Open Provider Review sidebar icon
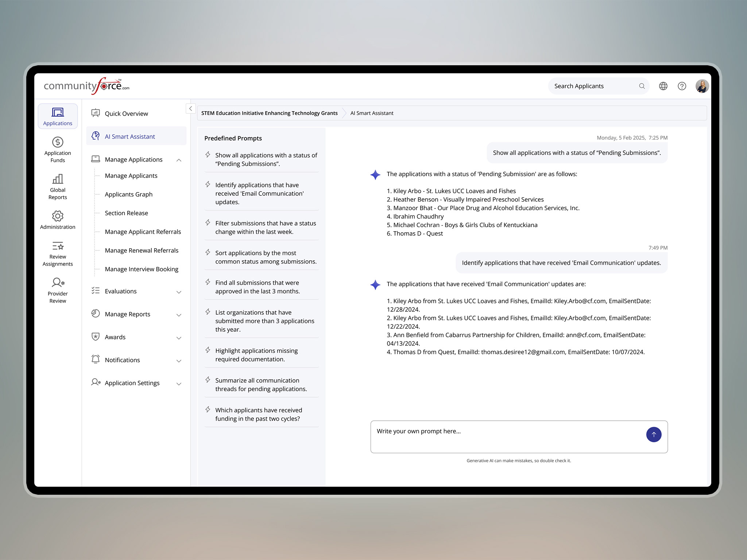This screenshot has height=560, width=747. coord(58,283)
